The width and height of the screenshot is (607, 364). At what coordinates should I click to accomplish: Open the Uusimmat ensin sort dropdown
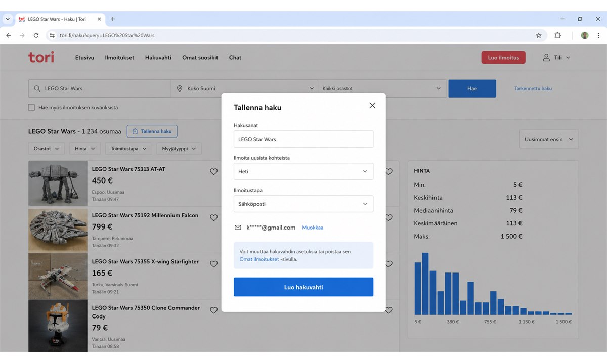pyautogui.click(x=549, y=139)
